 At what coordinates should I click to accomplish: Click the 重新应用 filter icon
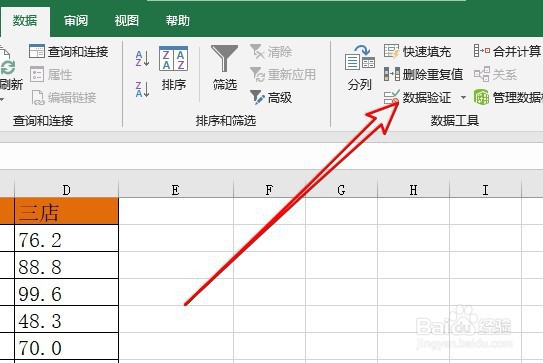[257, 74]
